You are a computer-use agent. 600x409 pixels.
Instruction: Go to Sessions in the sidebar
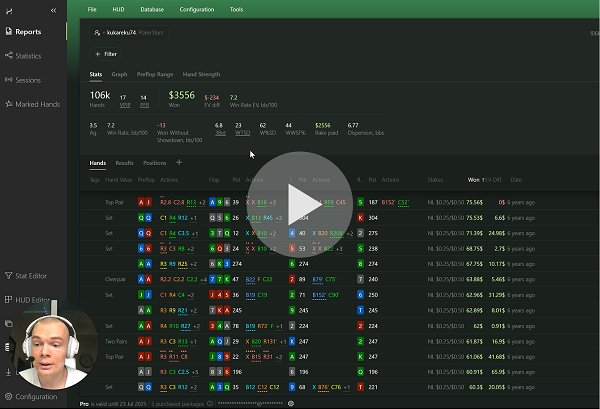[28, 80]
